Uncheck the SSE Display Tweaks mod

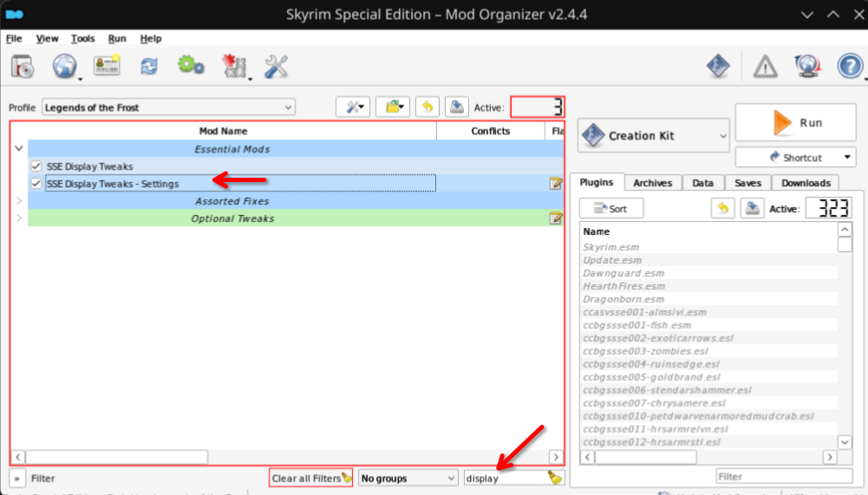pos(36,166)
